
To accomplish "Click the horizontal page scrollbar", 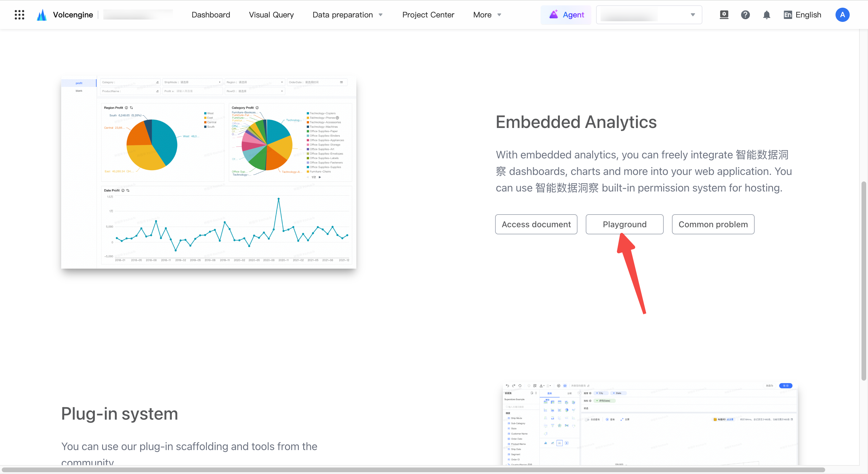I will (x=413, y=470).
